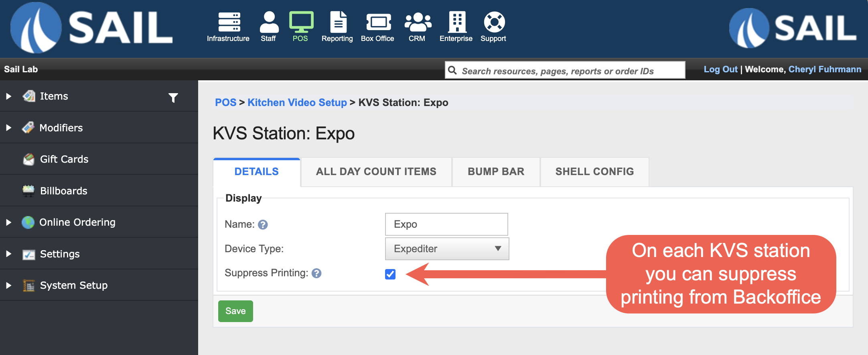The width and height of the screenshot is (868, 355).
Task: Select the Enterprise building icon
Action: coord(456,22)
